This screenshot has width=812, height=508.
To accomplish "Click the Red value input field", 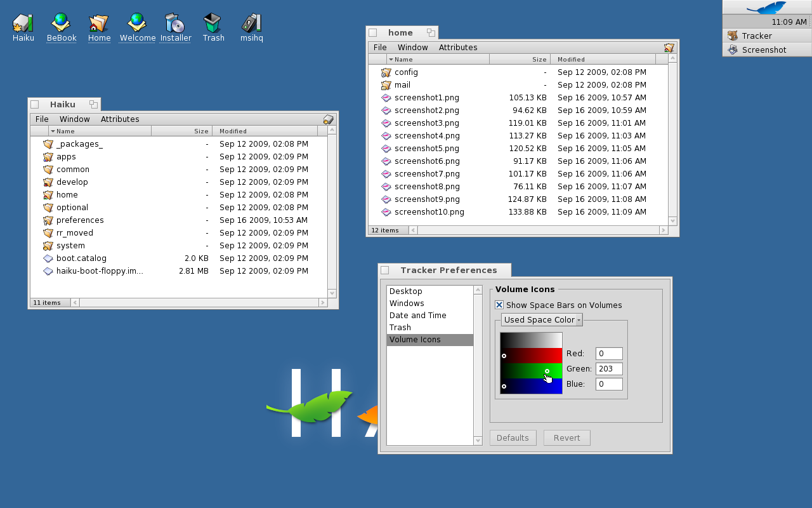I will click(609, 354).
